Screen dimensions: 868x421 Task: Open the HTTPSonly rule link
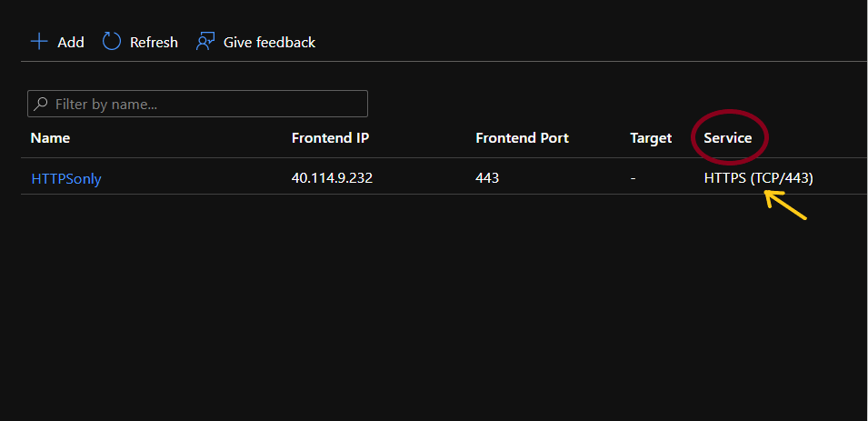(66, 178)
